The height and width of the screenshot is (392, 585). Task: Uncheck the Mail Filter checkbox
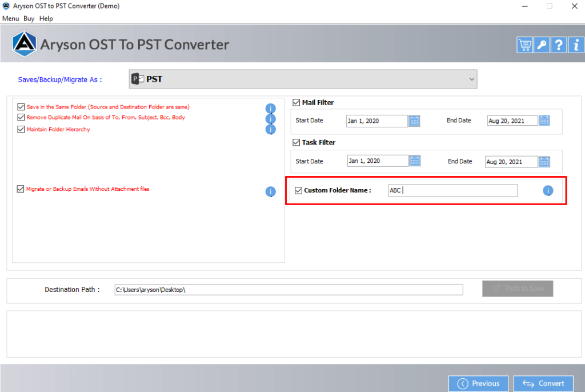point(296,102)
